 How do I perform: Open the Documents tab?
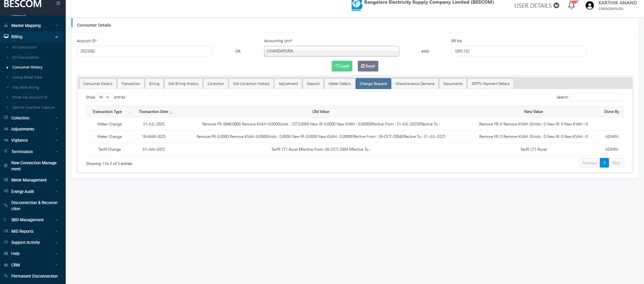point(453,84)
